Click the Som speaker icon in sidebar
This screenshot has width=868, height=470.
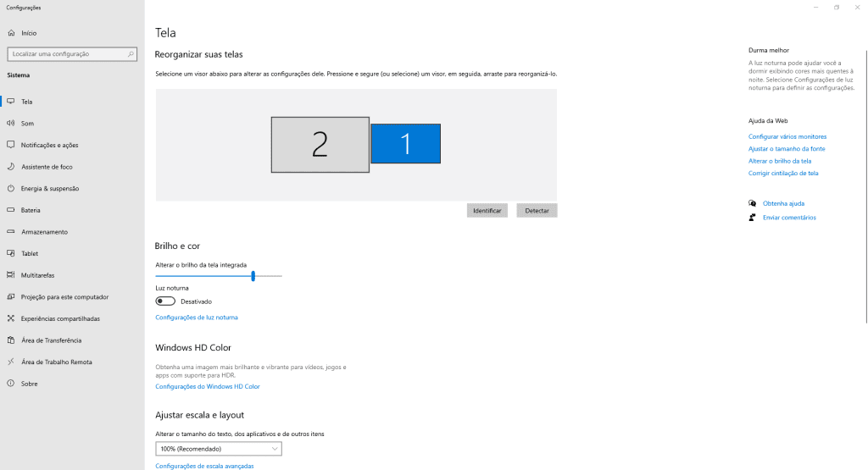pos(11,123)
